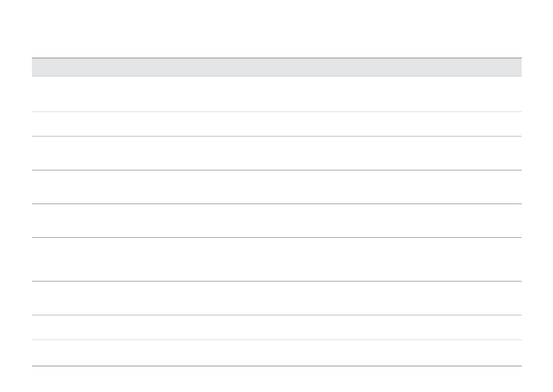The width and height of the screenshot is (553, 392).
Task: Select the fifth blank table row
Action: click(276, 221)
